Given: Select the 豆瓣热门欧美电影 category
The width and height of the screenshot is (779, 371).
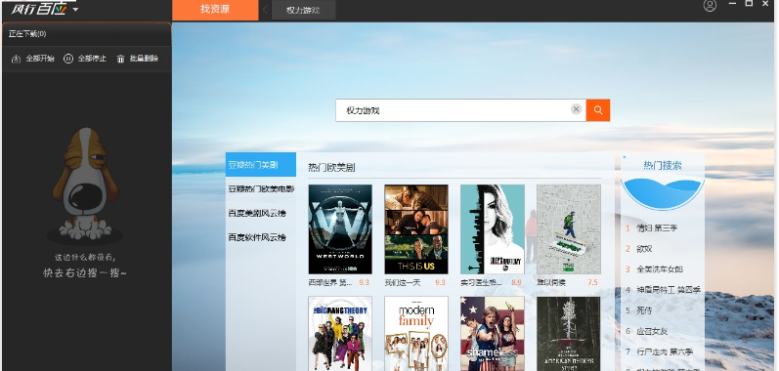Looking at the screenshot, I should point(261,189).
